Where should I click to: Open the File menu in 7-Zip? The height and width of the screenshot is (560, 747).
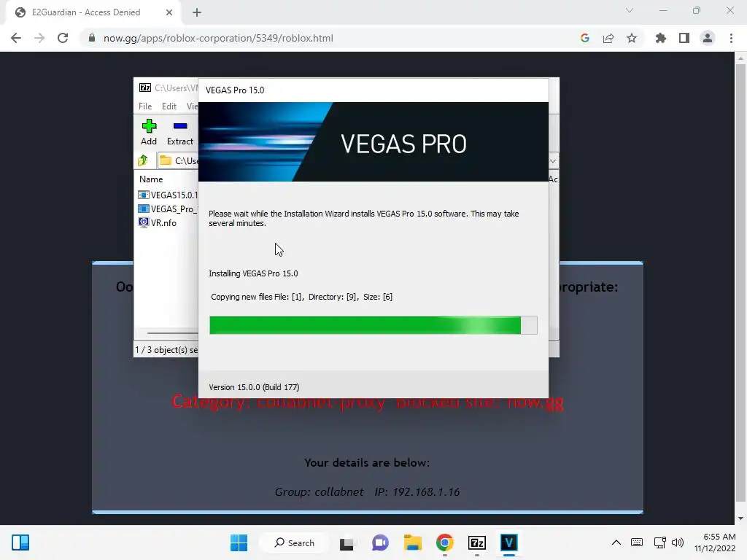(145, 106)
